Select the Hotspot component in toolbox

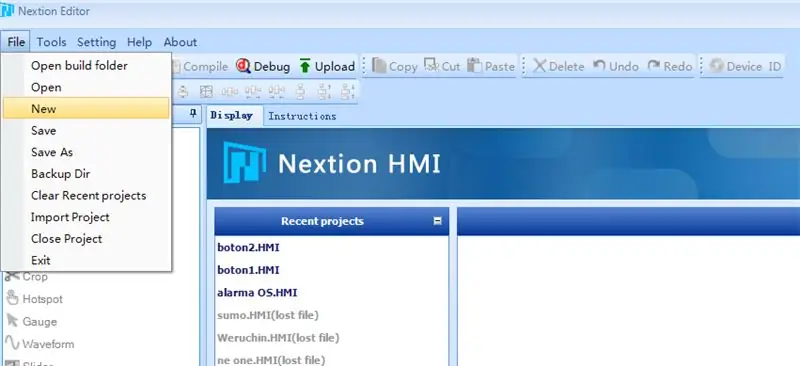(x=34, y=299)
